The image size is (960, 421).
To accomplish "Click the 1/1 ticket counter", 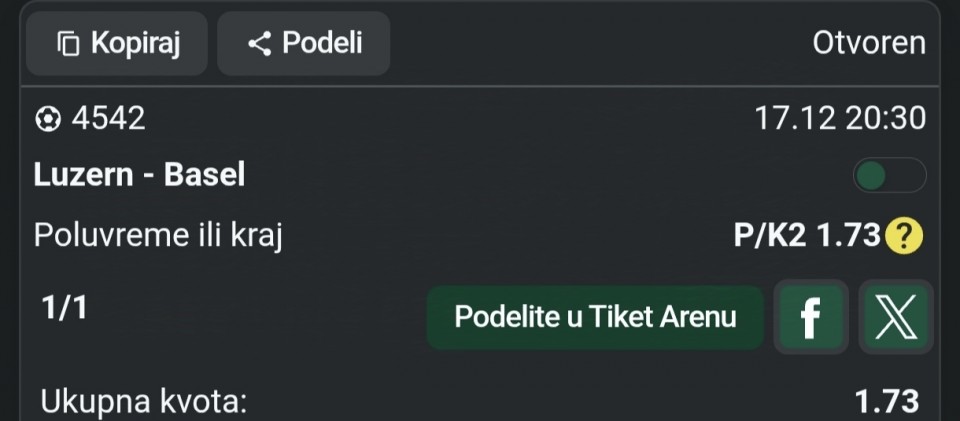I will 65,308.
